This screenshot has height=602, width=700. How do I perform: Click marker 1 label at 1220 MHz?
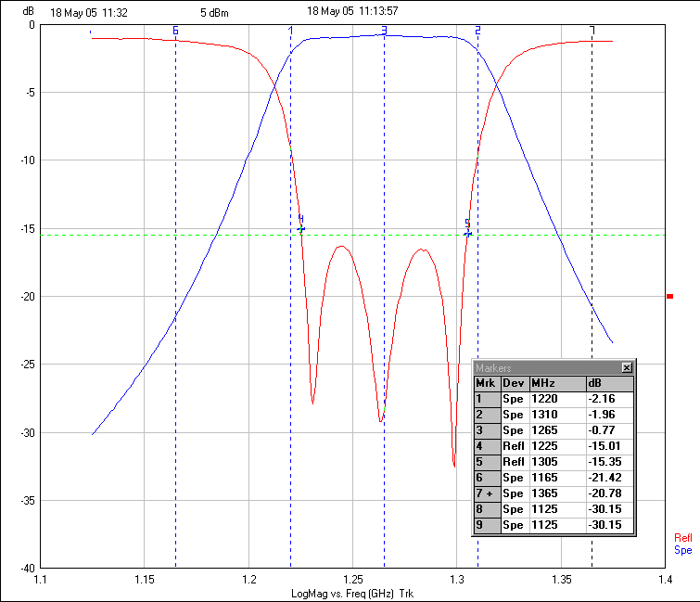coord(290,31)
